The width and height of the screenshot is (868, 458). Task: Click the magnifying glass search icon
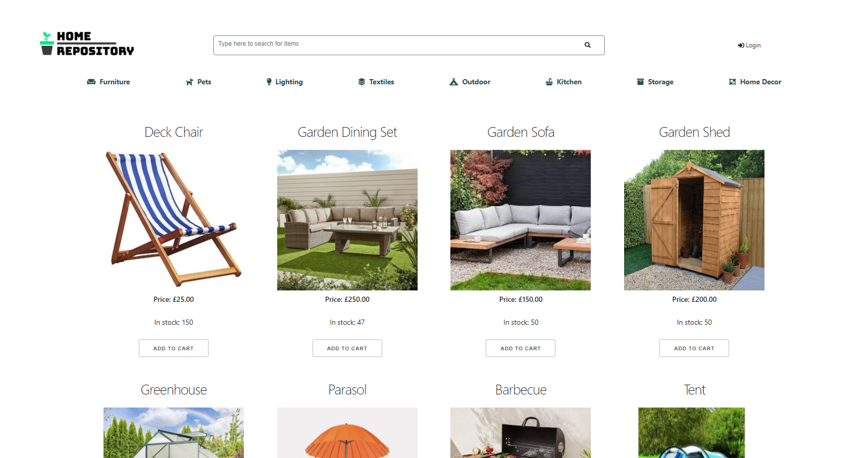coord(587,45)
